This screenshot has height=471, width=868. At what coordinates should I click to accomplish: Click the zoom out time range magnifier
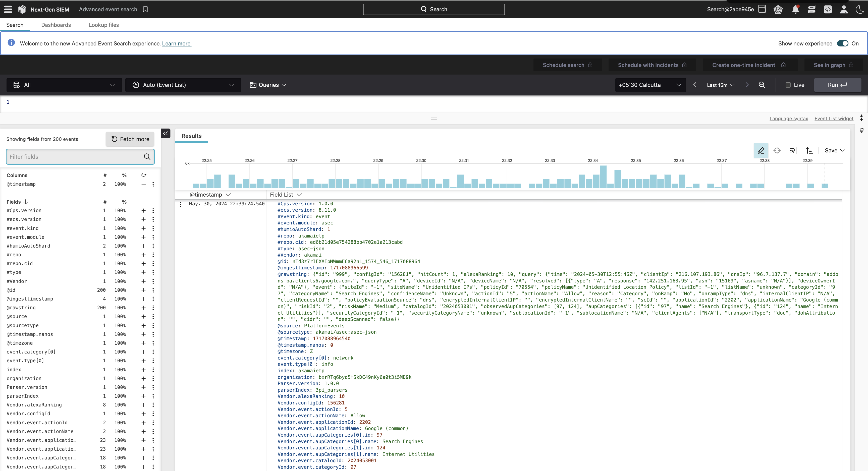click(x=762, y=85)
